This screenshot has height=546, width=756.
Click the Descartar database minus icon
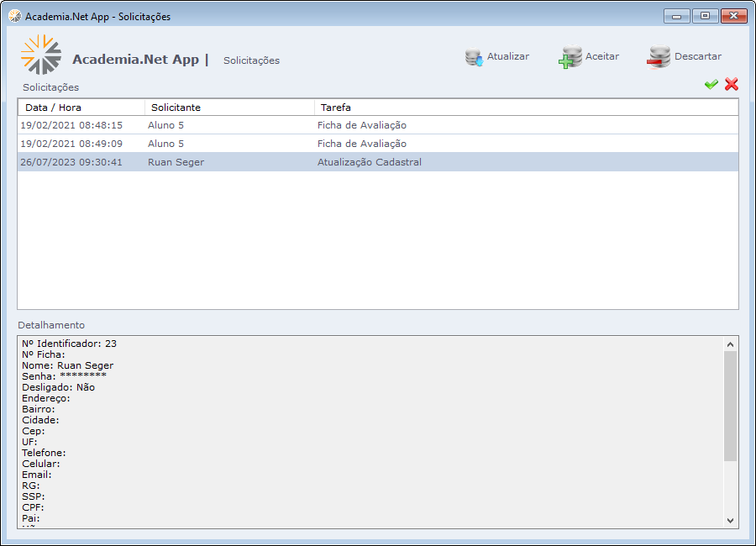659,58
